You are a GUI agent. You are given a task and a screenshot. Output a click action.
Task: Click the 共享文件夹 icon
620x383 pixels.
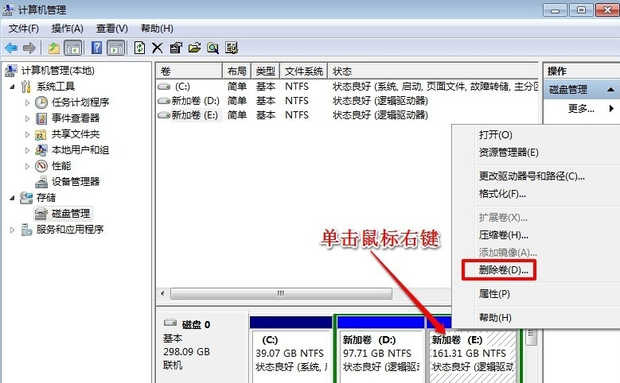click(41, 134)
